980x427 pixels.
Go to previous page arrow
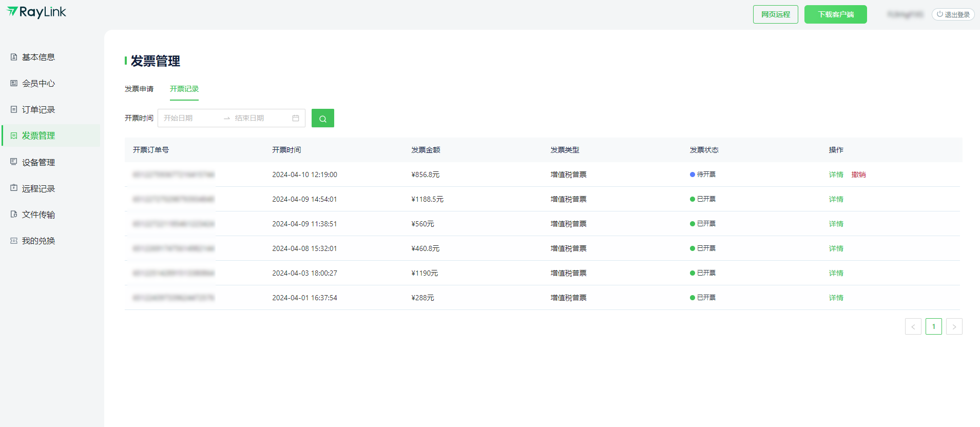tap(913, 326)
